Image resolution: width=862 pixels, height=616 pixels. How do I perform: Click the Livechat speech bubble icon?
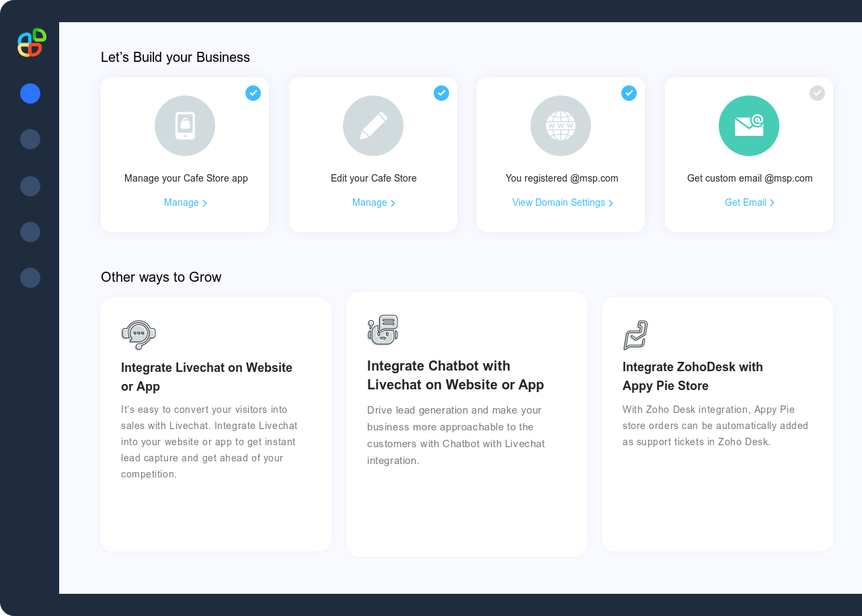click(x=139, y=335)
